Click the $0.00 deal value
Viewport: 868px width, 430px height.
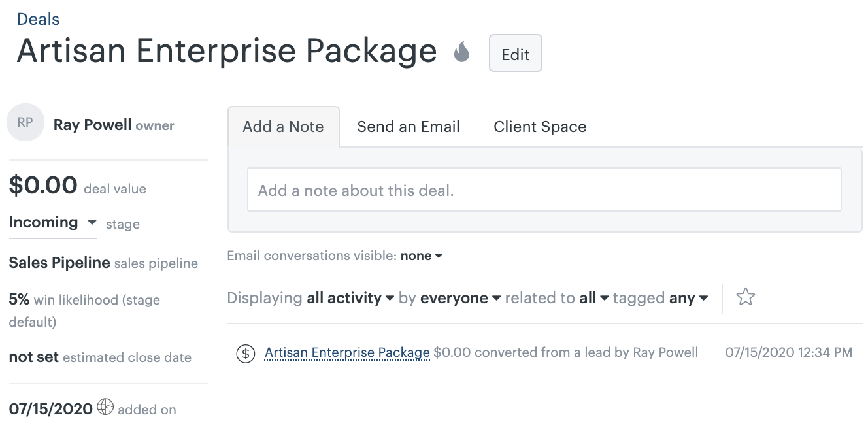coord(43,186)
